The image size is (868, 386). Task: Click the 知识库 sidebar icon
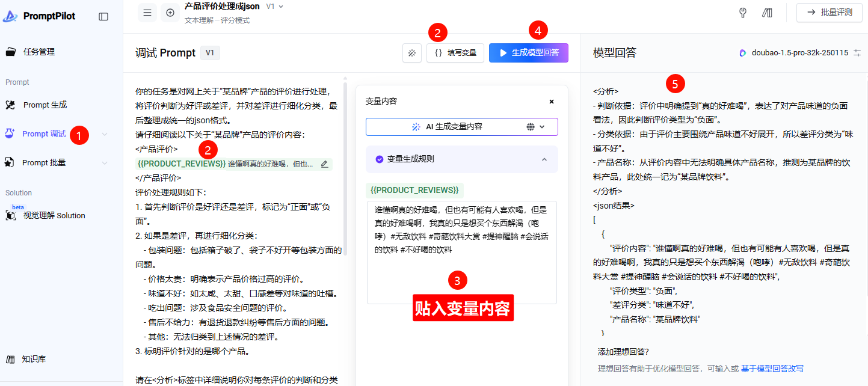[x=10, y=360]
